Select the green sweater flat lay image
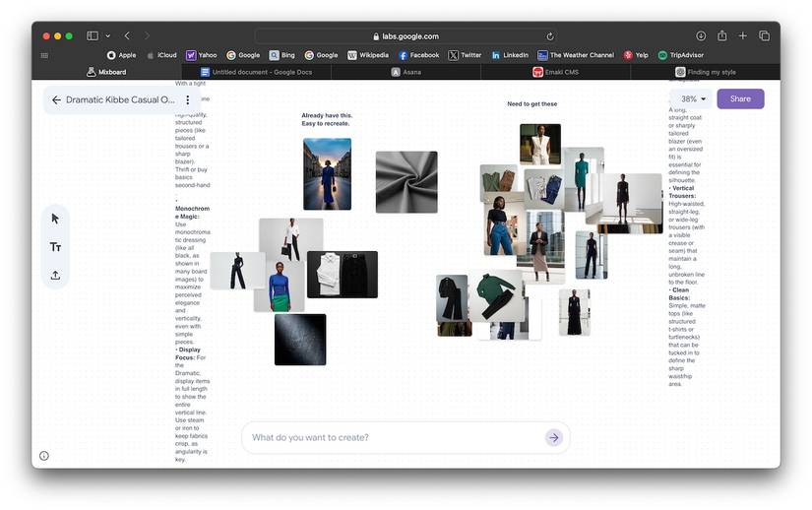 coord(497,296)
